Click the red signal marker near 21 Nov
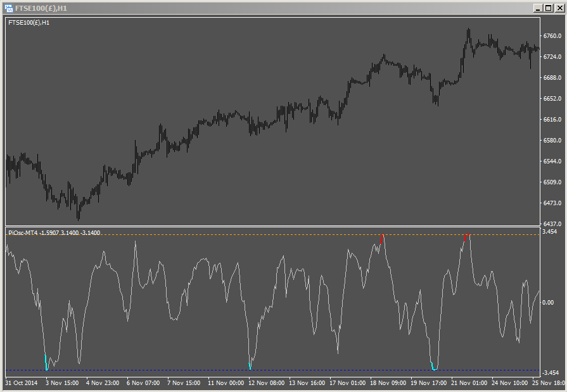 pos(466,237)
